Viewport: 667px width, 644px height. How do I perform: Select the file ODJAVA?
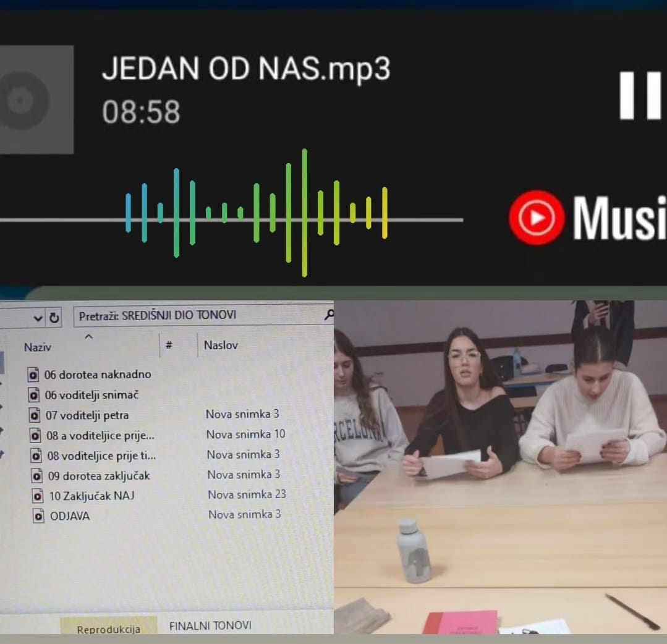tap(70, 516)
